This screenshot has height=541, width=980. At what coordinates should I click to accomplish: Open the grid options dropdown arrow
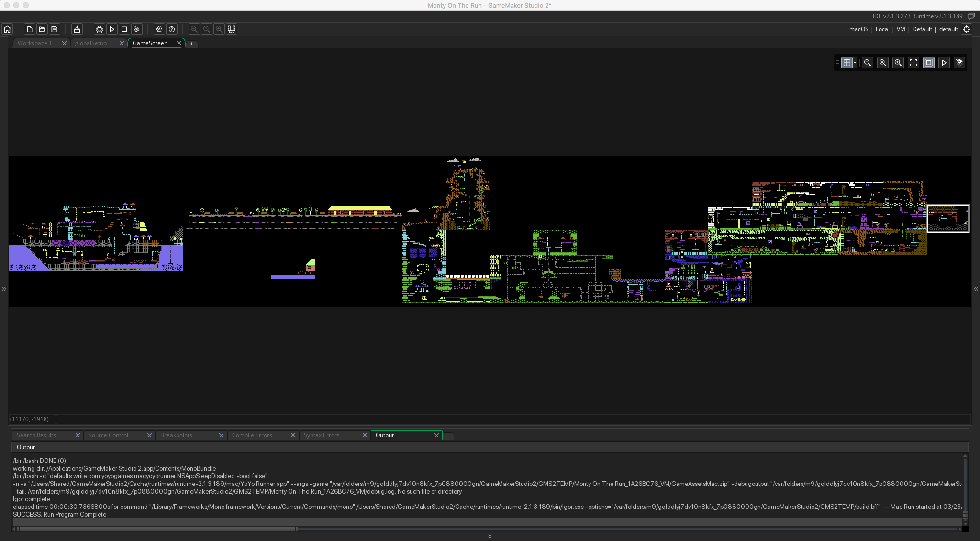855,63
